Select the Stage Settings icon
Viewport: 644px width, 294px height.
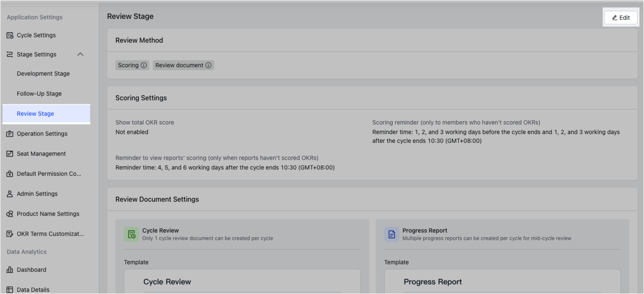(x=9, y=54)
